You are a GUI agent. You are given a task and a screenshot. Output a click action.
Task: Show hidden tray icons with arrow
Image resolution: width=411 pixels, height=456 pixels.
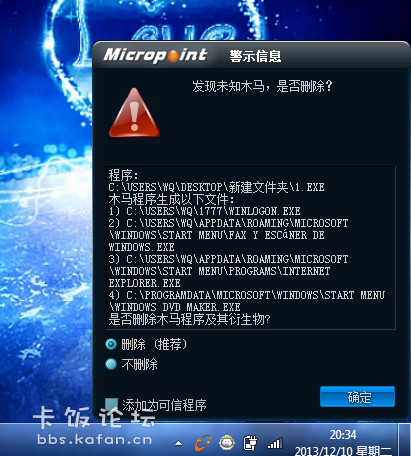[x=179, y=443]
